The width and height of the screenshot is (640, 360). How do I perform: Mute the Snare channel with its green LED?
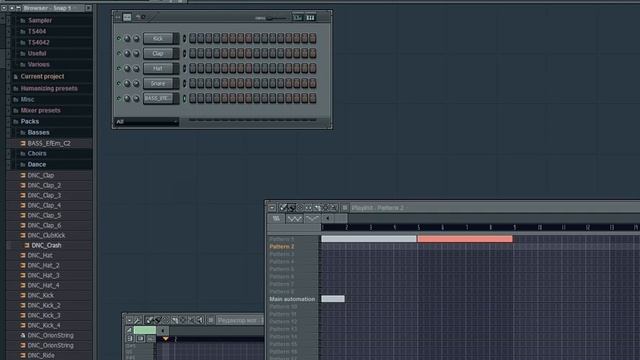click(119, 83)
